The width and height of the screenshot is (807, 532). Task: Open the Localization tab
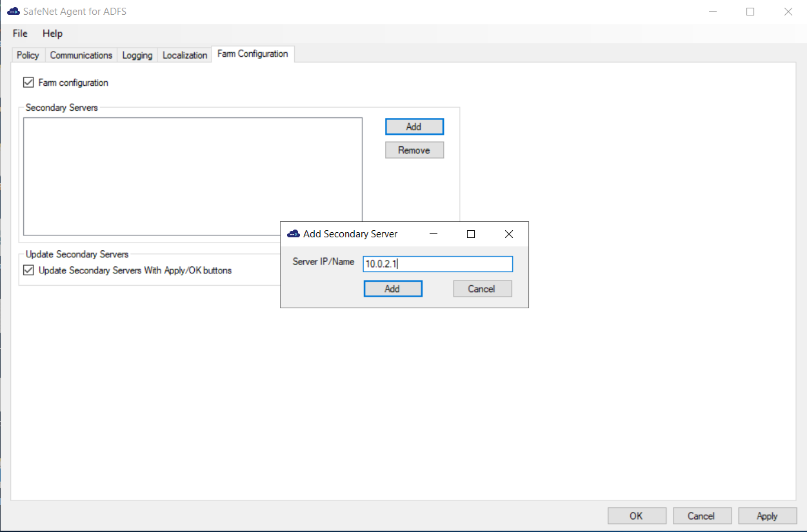[x=184, y=55]
